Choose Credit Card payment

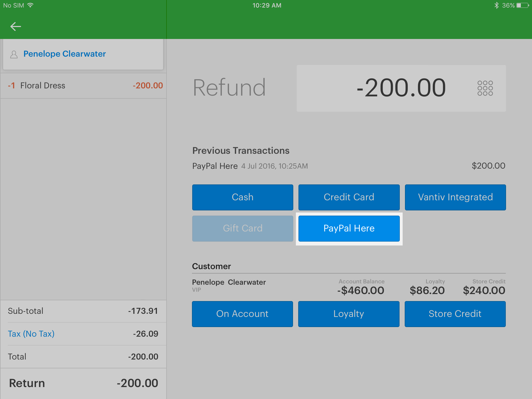(x=349, y=197)
